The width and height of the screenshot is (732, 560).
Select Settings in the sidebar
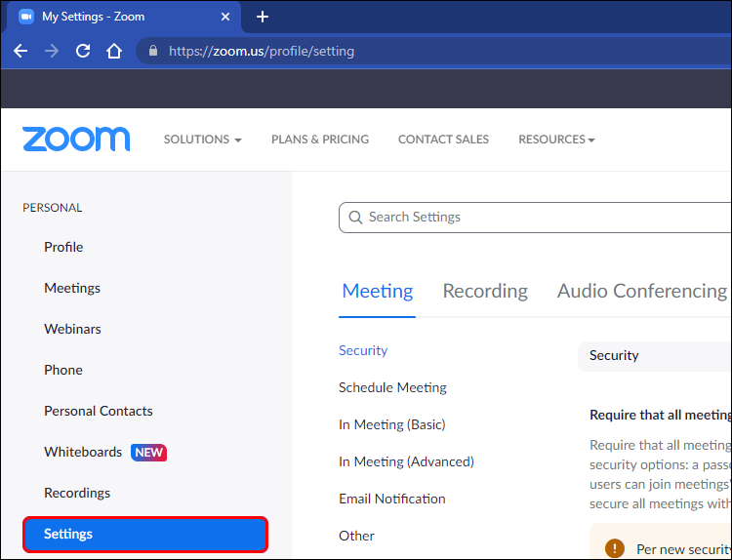[144, 534]
